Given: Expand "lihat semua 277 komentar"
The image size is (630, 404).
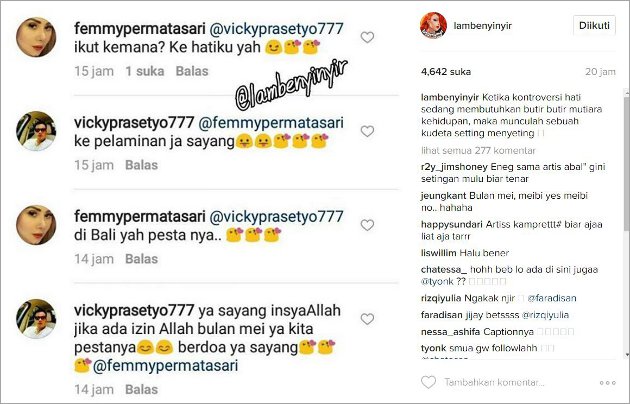Looking at the screenshot, I should 478,151.
